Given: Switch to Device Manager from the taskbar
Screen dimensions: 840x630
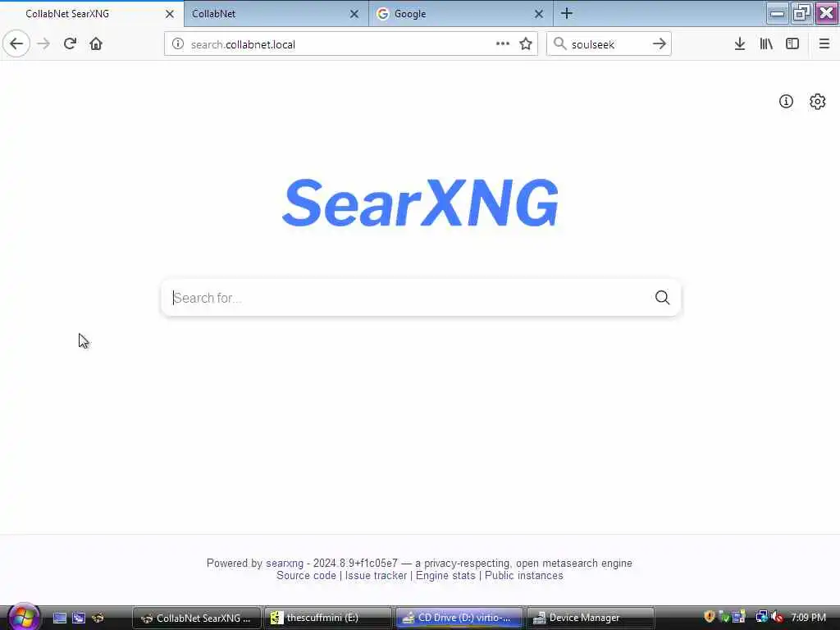Looking at the screenshot, I should [x=591, y=618].
